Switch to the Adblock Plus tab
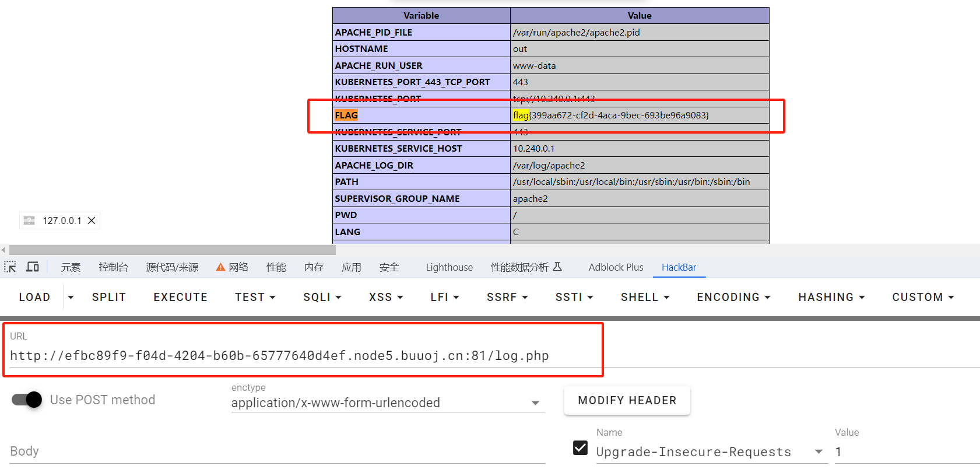 point(616,267)
